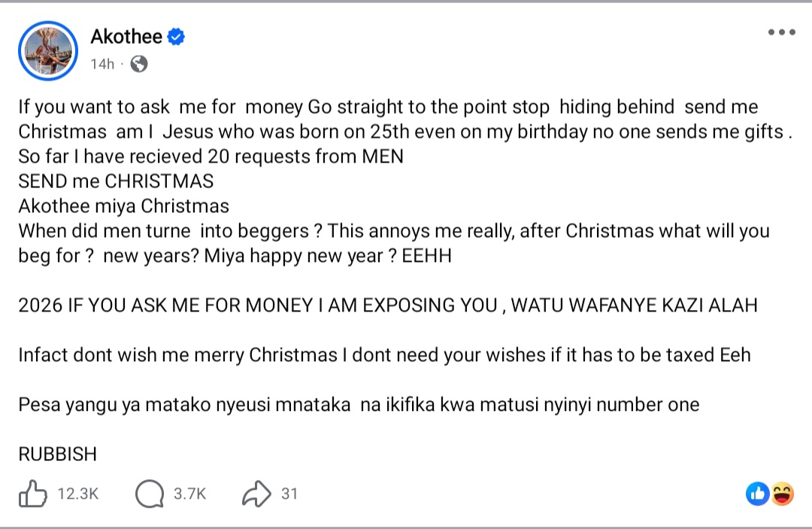812x529 pixels.
Task: Click the blue verified badge
Action: [176, 37]
